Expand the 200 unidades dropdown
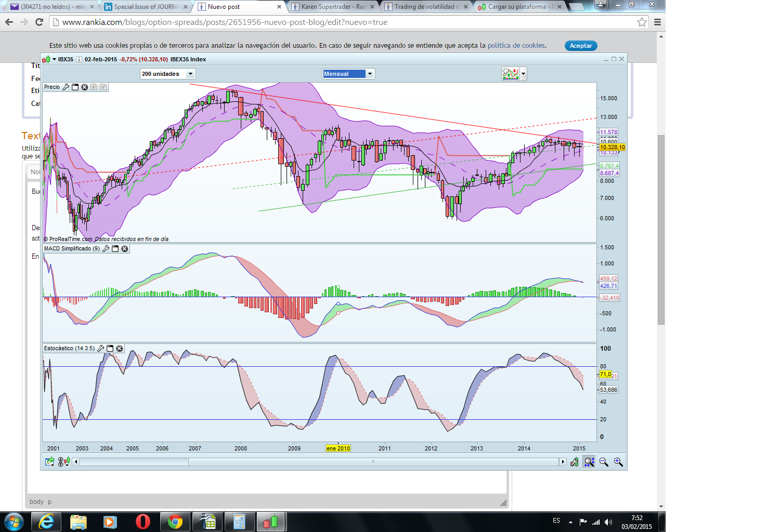 tap(190, 74)
